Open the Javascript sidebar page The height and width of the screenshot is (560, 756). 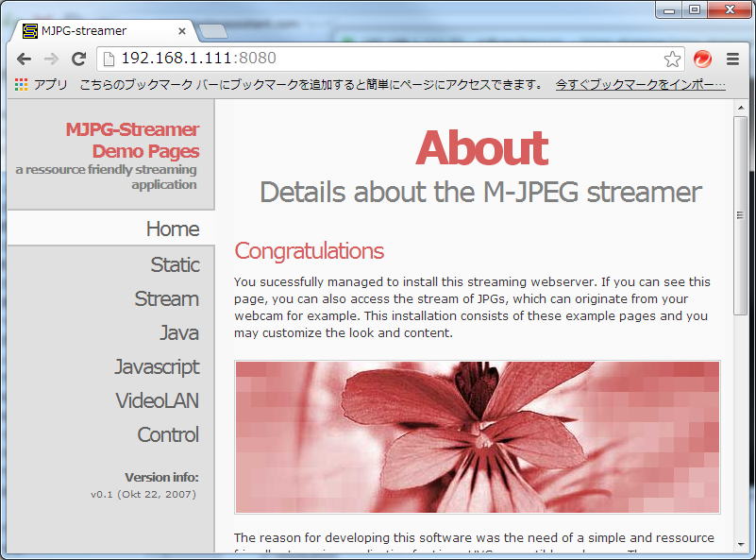coord(157,366)
